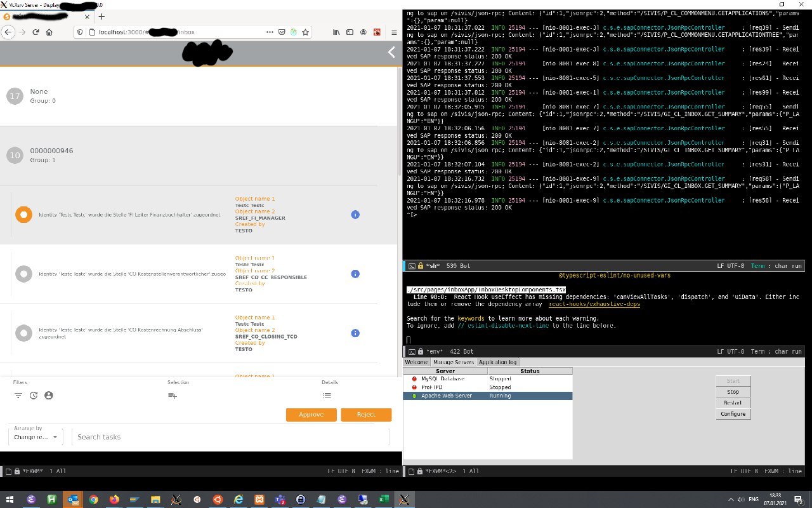This screenshot has height=508, width=812.
Task: Click in the Search tasks field
Action: [x=230, y=437]
